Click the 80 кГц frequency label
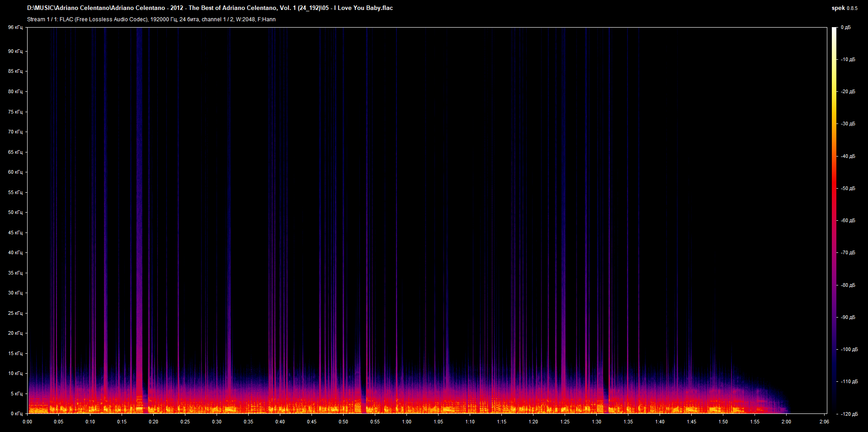868x432 pixels. (15, 91)
